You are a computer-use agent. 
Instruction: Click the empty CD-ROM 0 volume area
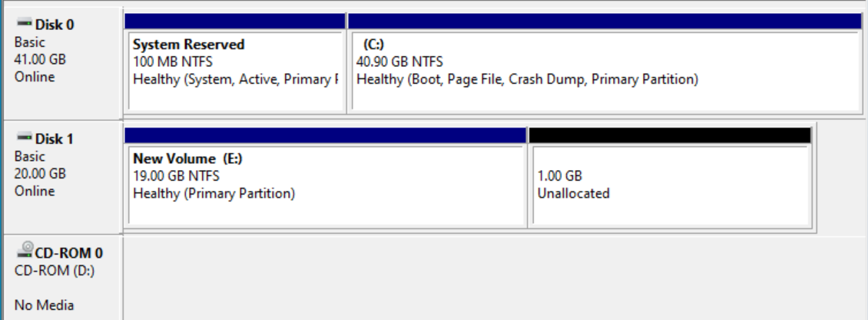click(495, 277)
